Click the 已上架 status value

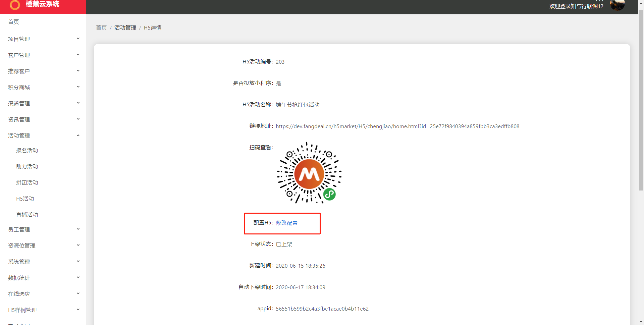pyautogui.click(x=284, y=244)
